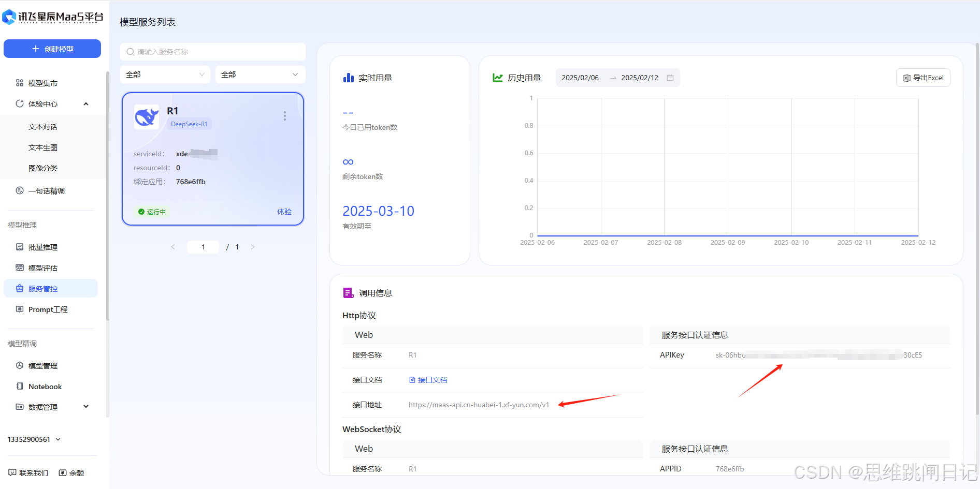Image resolution: width=980 pixels, height=489 pixels.
Task: Click the 创建模型 button
Action: (52, 49)
